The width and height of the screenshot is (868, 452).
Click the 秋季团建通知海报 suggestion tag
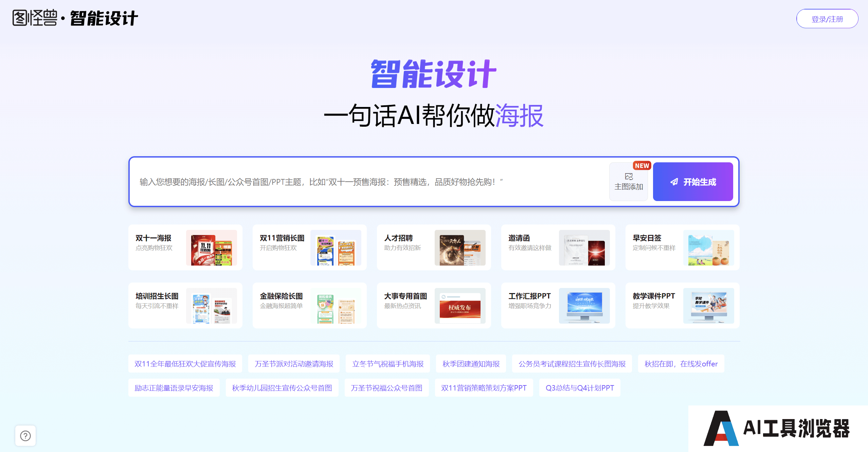click(471, 364)
